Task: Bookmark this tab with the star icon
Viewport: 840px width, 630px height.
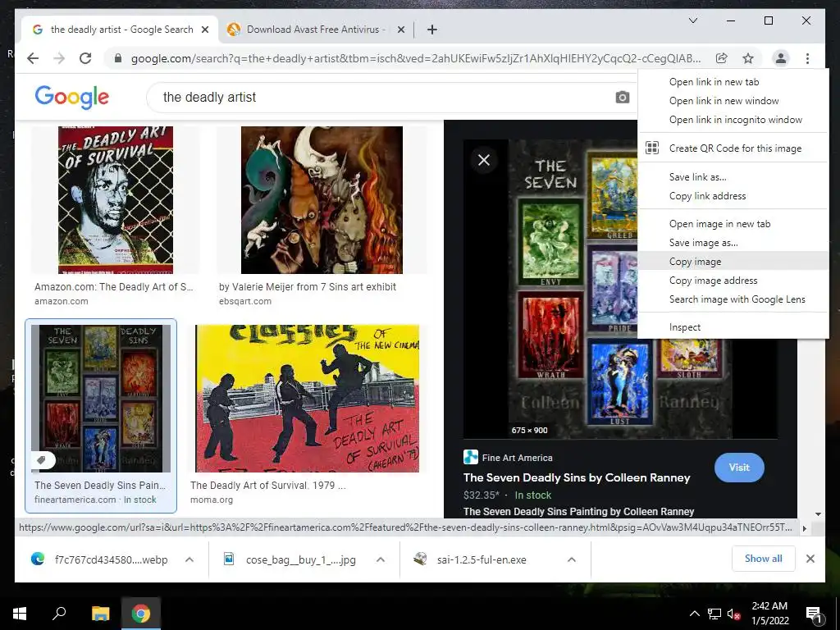Action: 748,58
